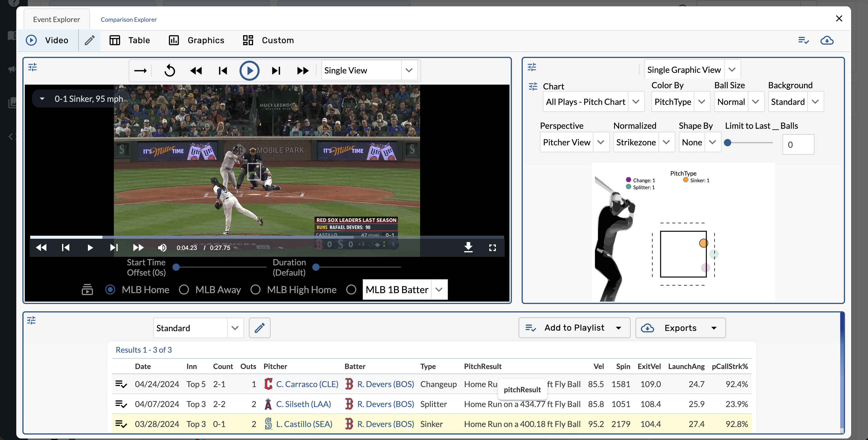Select the MLB Away camera angle
This screenshot has height=440, width=868.
tap(184, 290)
